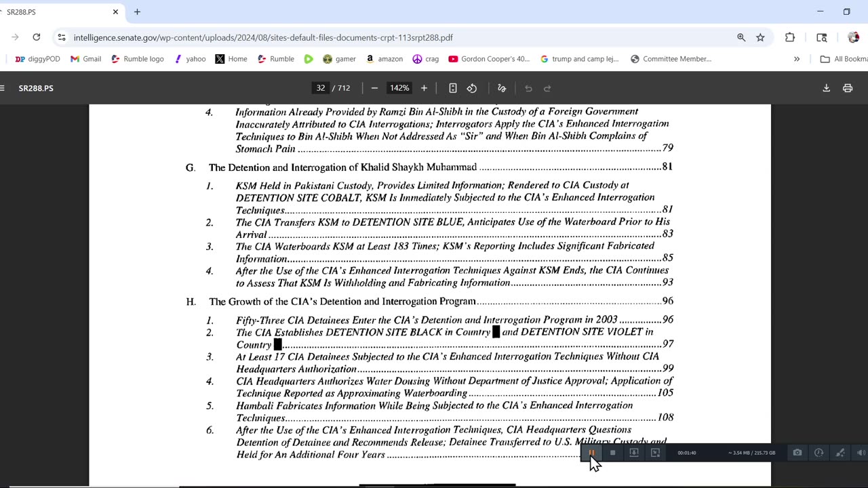Click the SR288.PS document title
868x488 pixels.
[x=36, y=88]
